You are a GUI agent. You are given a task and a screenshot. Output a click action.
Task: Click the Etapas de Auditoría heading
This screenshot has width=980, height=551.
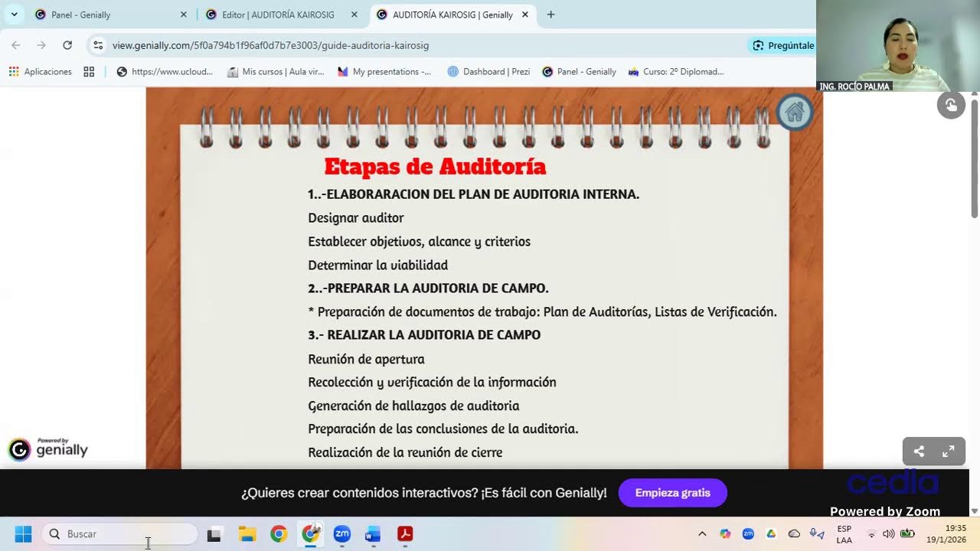pyautogui.click(x=435, y=166)
